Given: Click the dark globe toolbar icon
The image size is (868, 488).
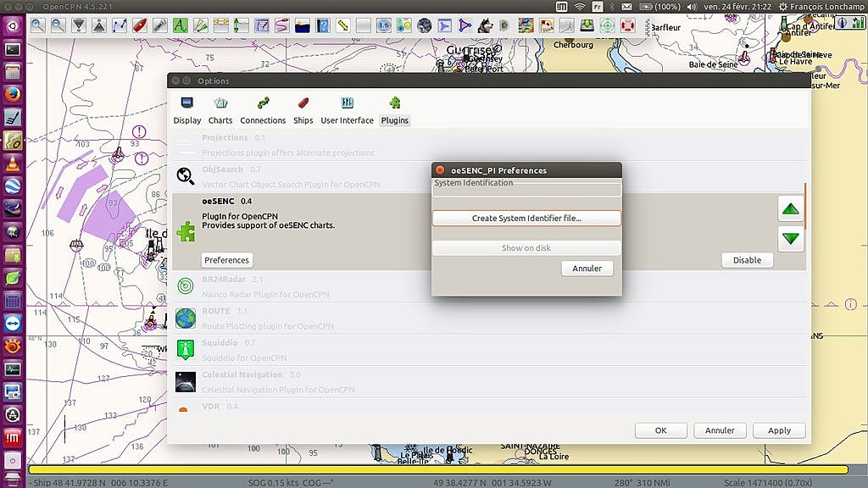Looking at the screenshot, I should (425, 25).
